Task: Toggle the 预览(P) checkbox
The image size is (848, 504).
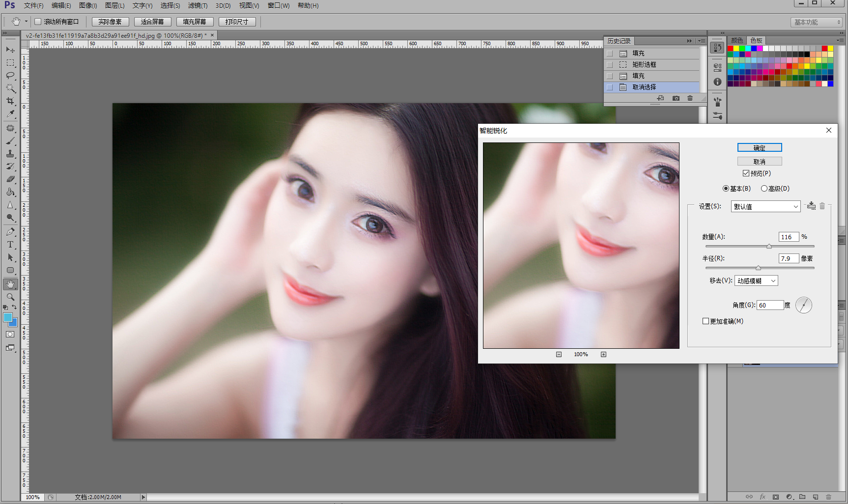Action: (x=746, y=173)
